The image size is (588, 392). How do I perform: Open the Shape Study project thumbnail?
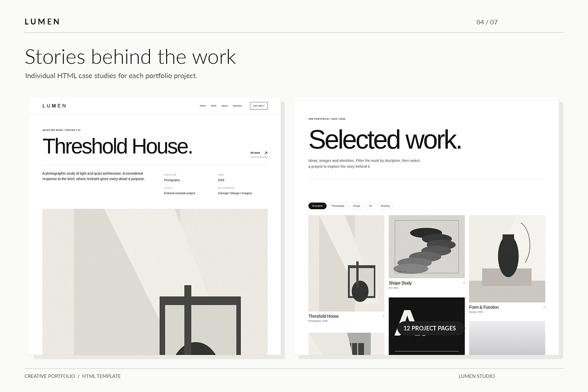point(427,246)
